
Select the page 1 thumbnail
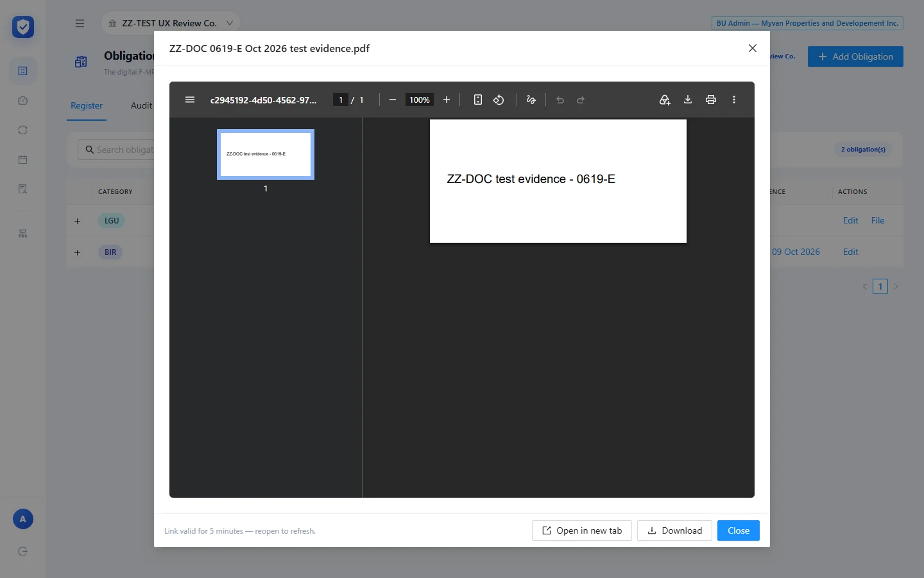(x=266, y=154)
